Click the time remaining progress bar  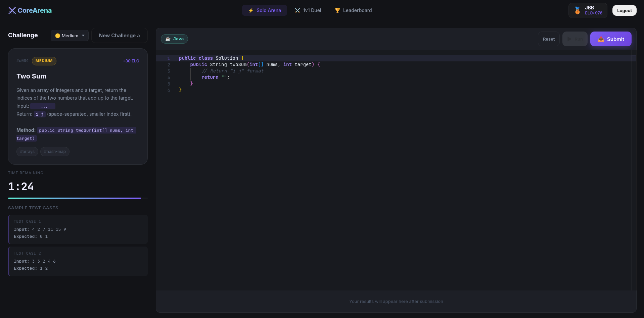click(78, 198)
